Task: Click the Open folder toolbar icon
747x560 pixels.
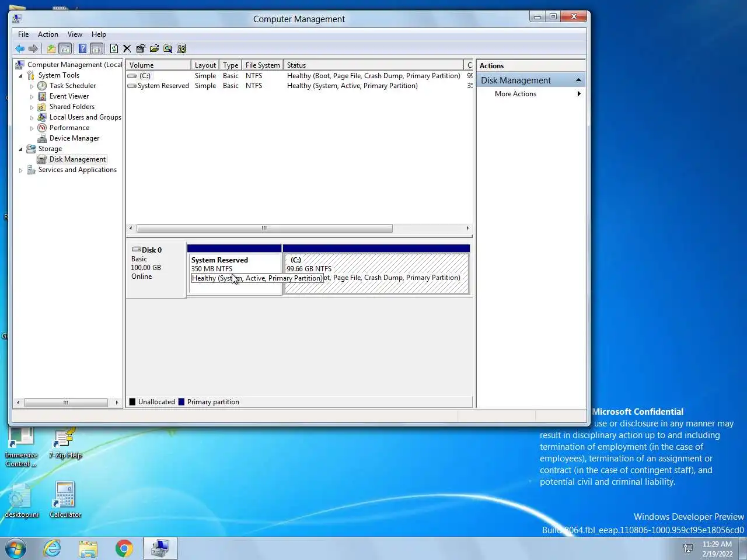Action: point(154,49)
